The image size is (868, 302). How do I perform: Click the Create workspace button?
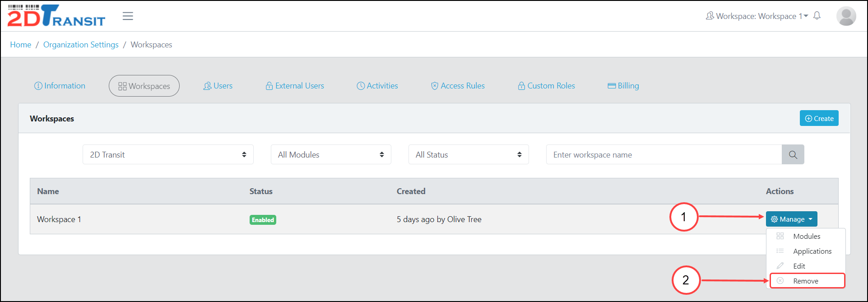pos(819,118)
